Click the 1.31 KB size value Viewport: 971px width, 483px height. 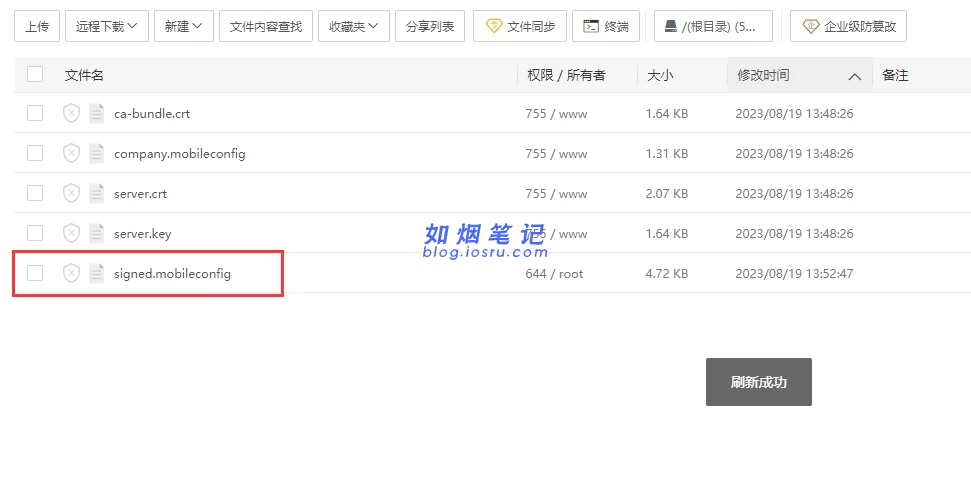pyautogui.click(x=666, y=154)
